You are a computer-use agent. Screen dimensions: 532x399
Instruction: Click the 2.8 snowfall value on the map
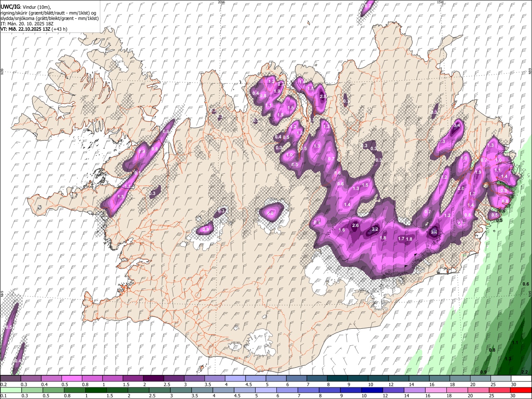click(323, 97)
